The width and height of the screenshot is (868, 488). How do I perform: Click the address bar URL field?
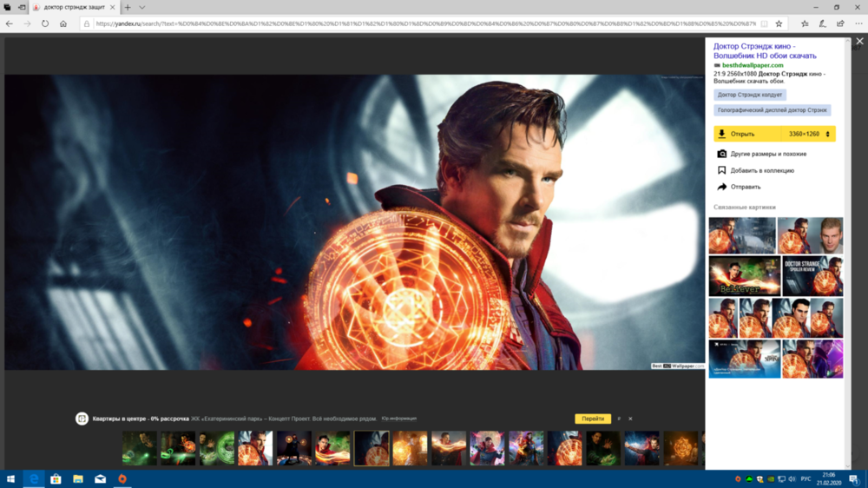(425, 23)
